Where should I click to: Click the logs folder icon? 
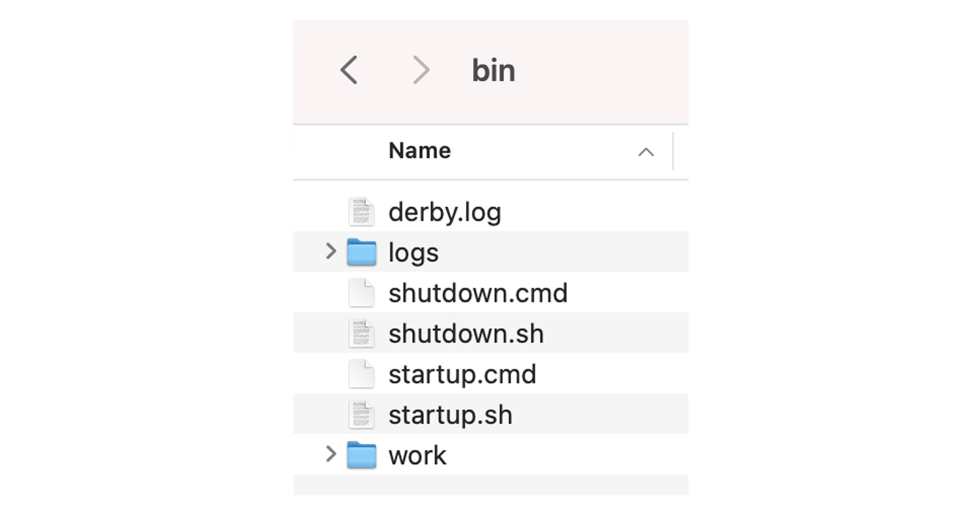pos(362,252)
